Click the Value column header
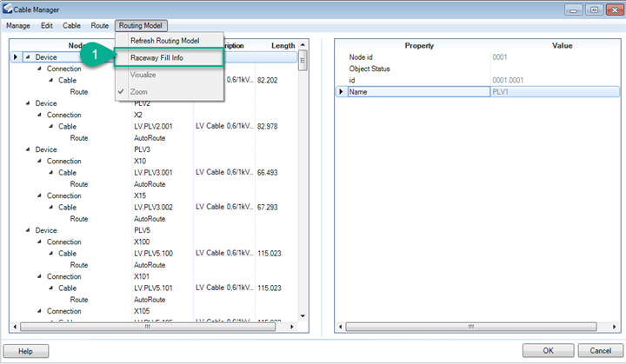626x364 pixels. point(563,45)
